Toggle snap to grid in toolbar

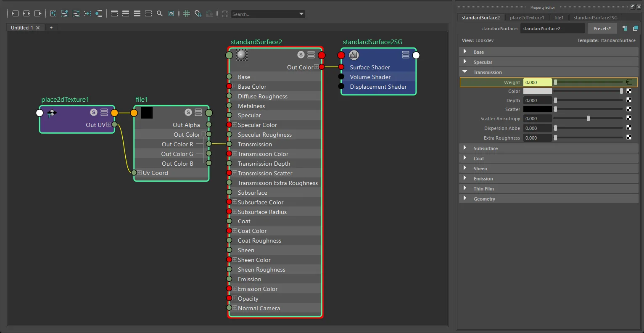click(x=198, y=14)
